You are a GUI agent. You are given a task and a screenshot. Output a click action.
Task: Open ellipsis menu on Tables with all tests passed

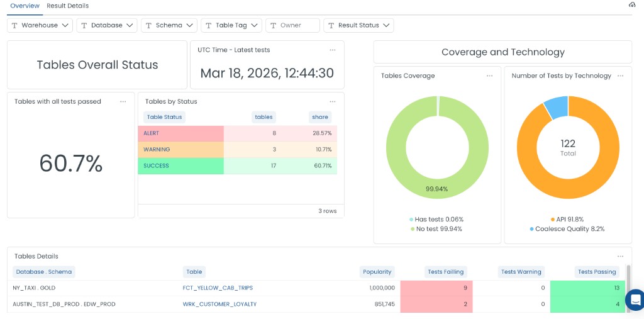(123, 101)
